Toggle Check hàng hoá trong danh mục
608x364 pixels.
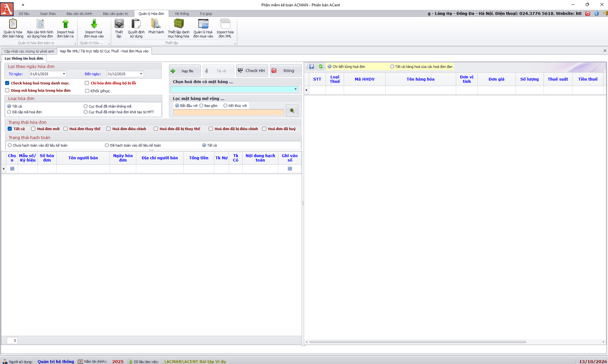coord(7,83)
